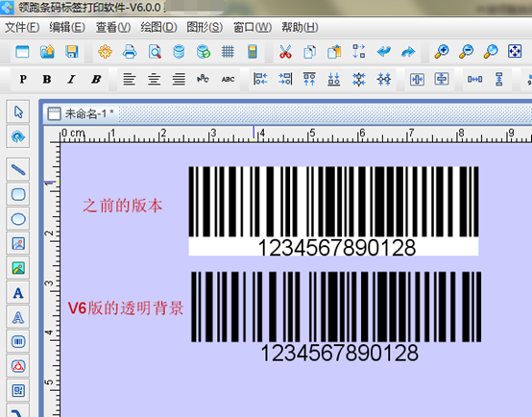Image resolution: width=532 pixels, height=417 pixels.
Task: Select the arrow pointer tool
Action: click(18, 111)
